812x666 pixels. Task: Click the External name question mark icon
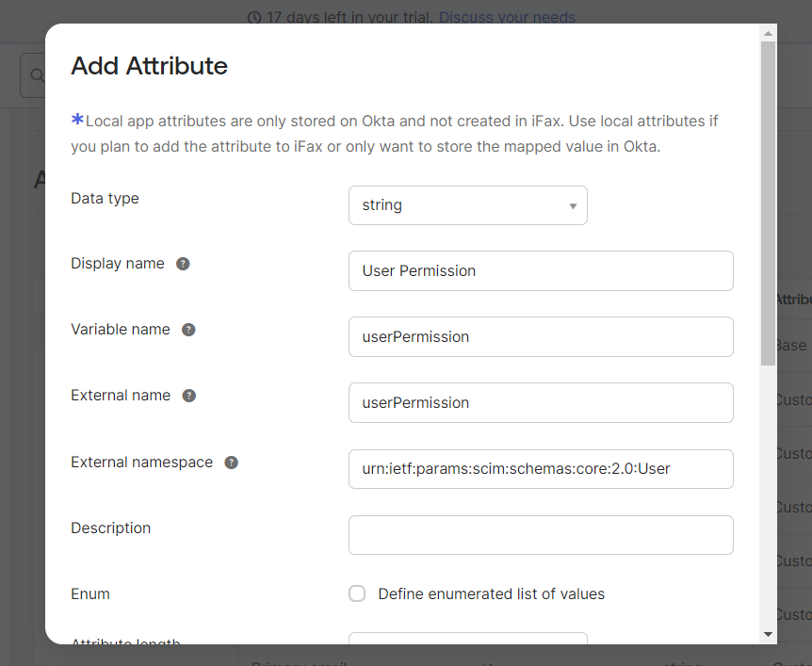189,396
